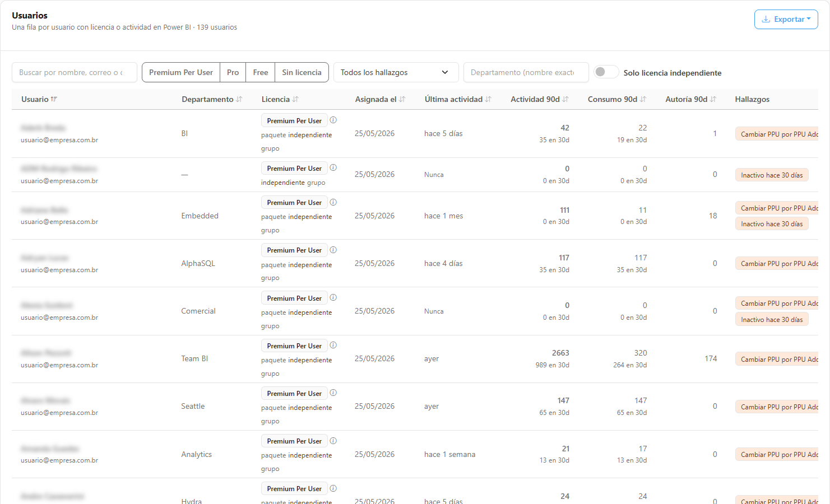Click the authoring value 174
The height and width of the screenshot is (504, 830).
pyautogui.click(x=711, y=358)
